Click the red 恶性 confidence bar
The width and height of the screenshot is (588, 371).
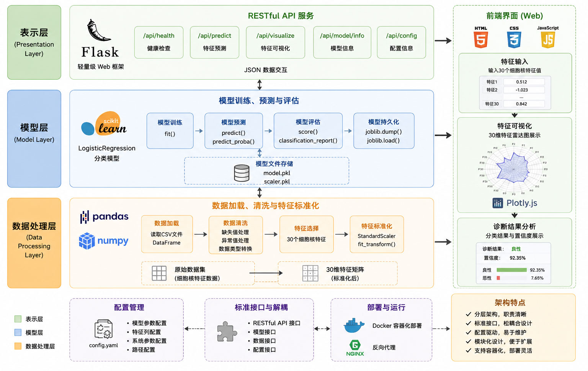498,278
